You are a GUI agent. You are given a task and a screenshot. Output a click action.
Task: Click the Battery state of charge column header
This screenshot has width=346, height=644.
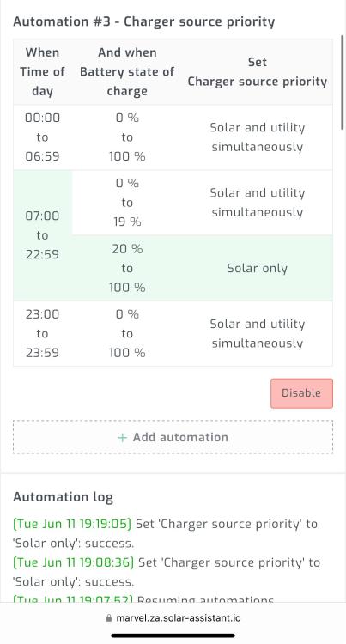(127, 72)
